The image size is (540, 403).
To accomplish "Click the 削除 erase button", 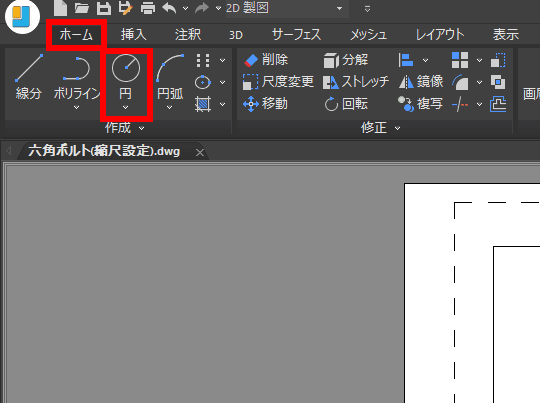I will [x=266, y=60].
